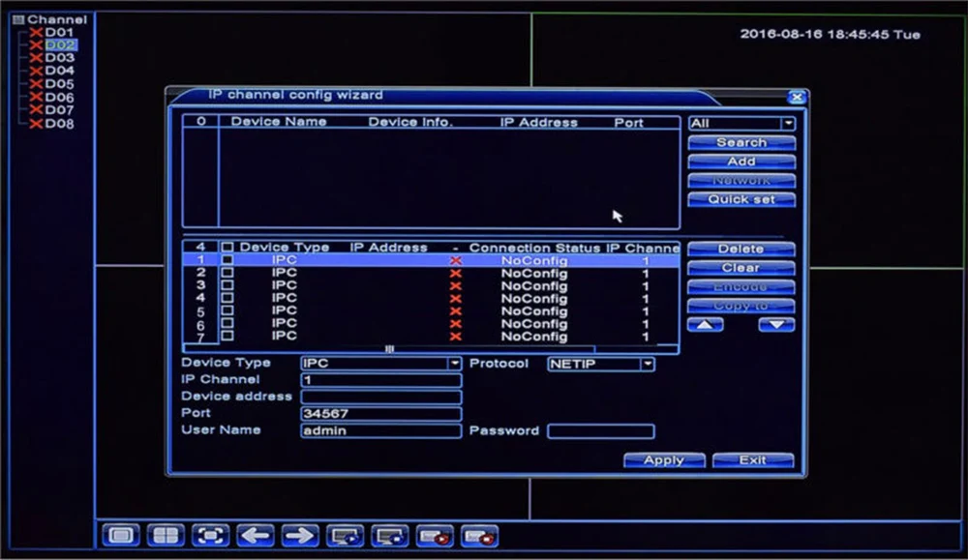The width and height of the screenshot is (968, 560).
Task: Click the greyed Encode button
Action: pos(741,287)
